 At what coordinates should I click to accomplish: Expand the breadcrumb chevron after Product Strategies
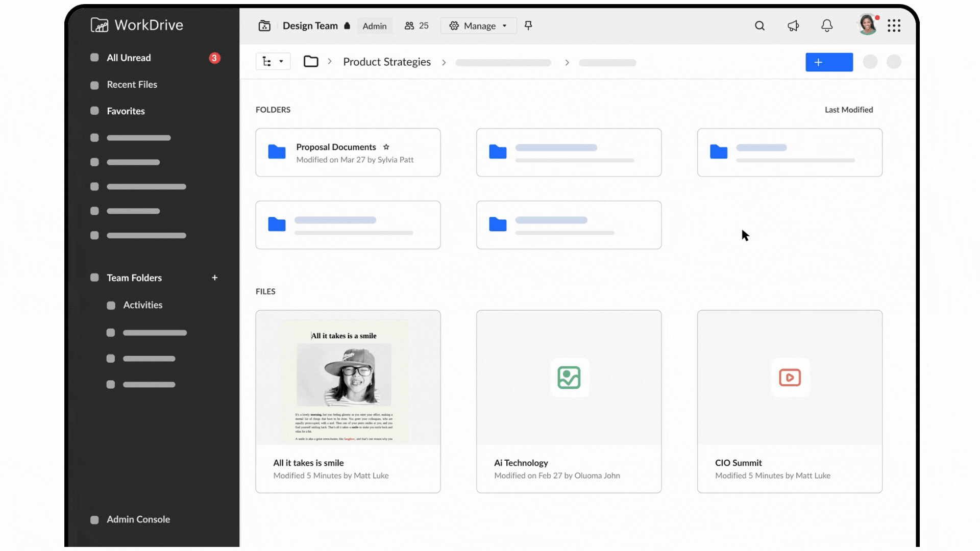[444, 62]
